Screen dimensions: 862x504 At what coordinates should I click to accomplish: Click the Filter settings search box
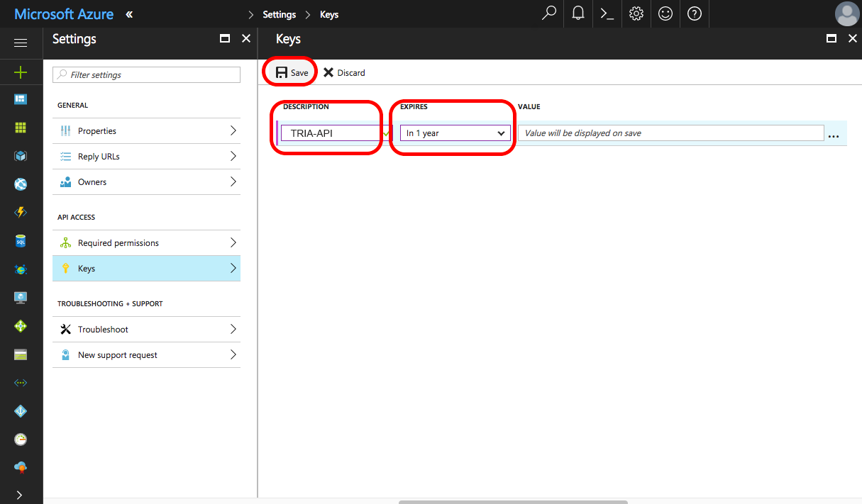pos(146,74)
